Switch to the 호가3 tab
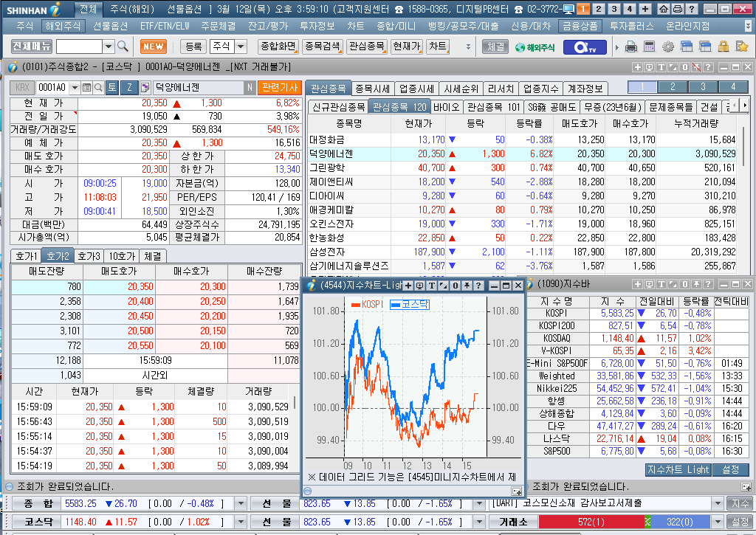 [89, 256]
